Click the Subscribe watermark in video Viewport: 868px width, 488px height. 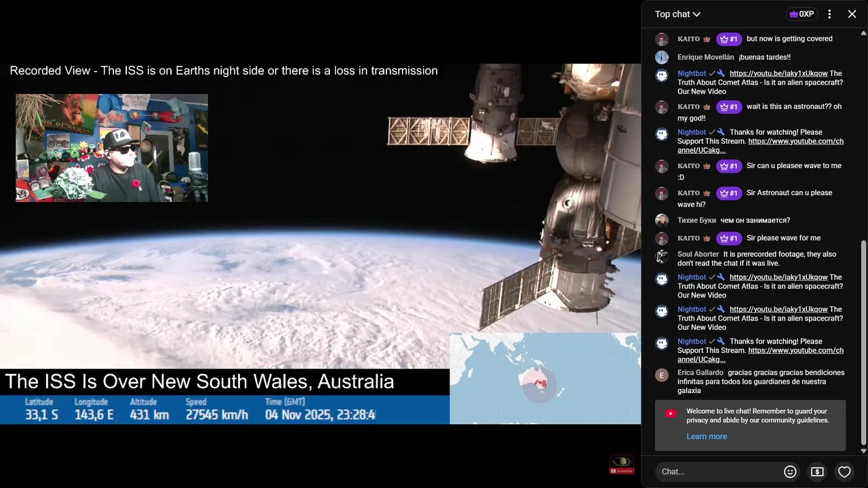[622, 471]
